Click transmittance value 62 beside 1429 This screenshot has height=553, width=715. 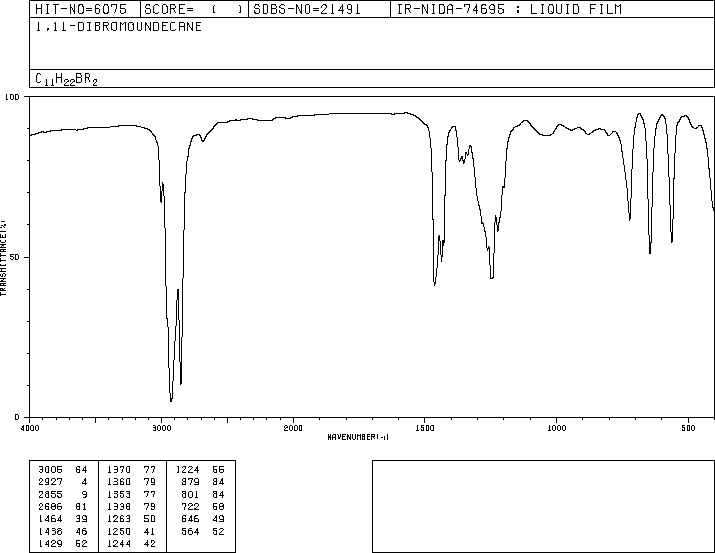81,543
